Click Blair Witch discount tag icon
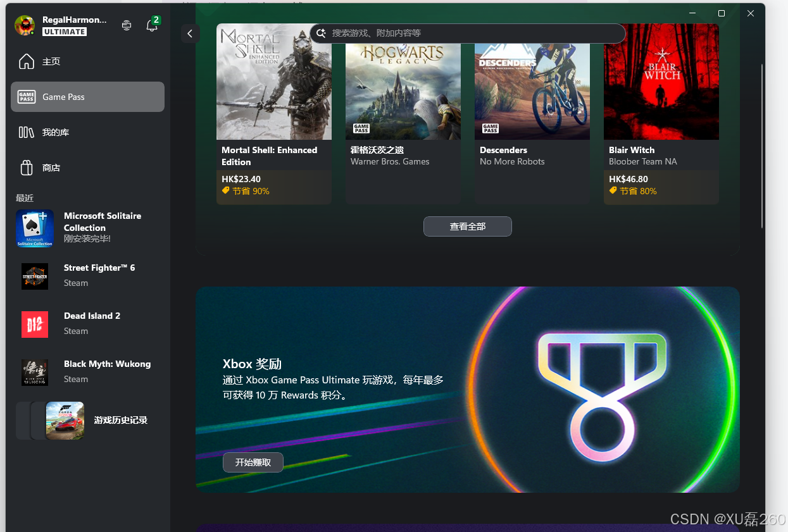Screen dimensions: 788x532 [613, 190]
